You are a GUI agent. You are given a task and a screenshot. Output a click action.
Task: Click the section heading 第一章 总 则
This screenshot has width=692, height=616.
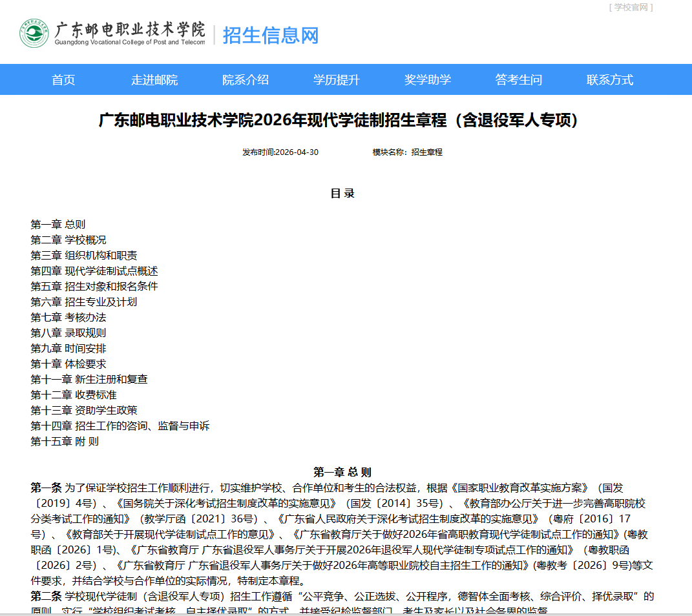point(342,472)
